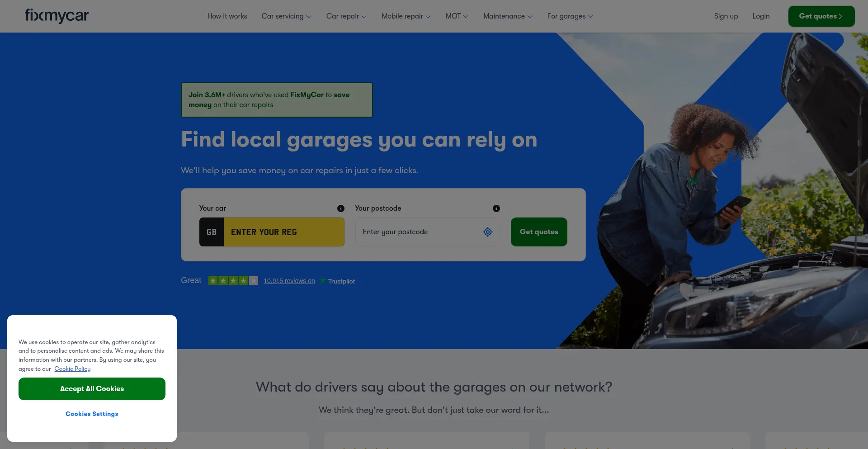The width and height of the screenshot is (868, 449).
Task: Click the info icon beside Your postcode
Action: pyautogui.click(x=496, y=208)
